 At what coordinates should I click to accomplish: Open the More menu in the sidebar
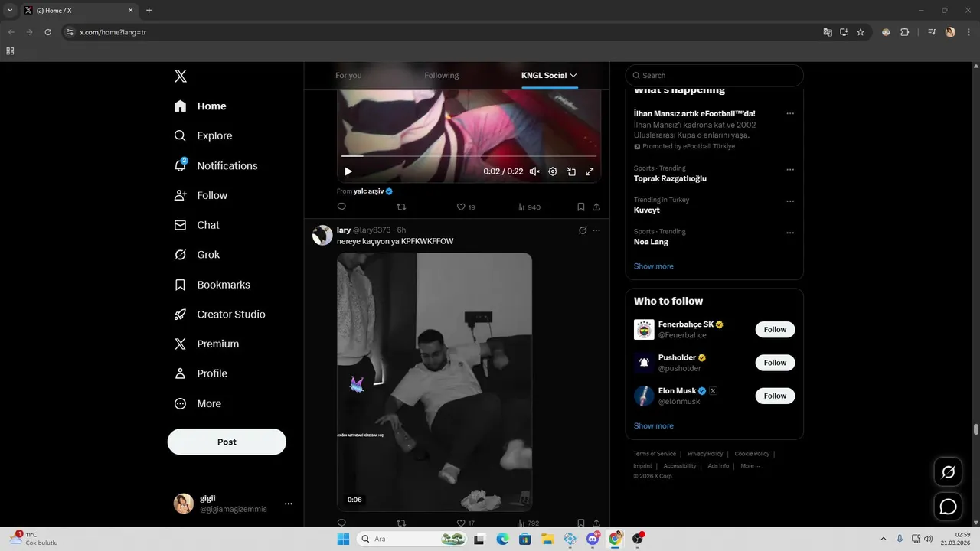click(x=198, y=403)
